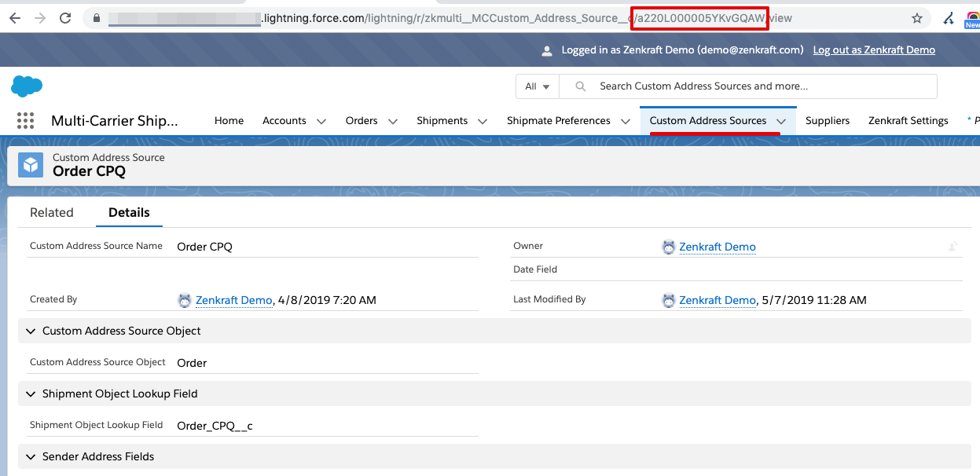980x476 pixels.
Task: Collapse the Custom Address Source Object section
Action: click(x=31, y=331)
